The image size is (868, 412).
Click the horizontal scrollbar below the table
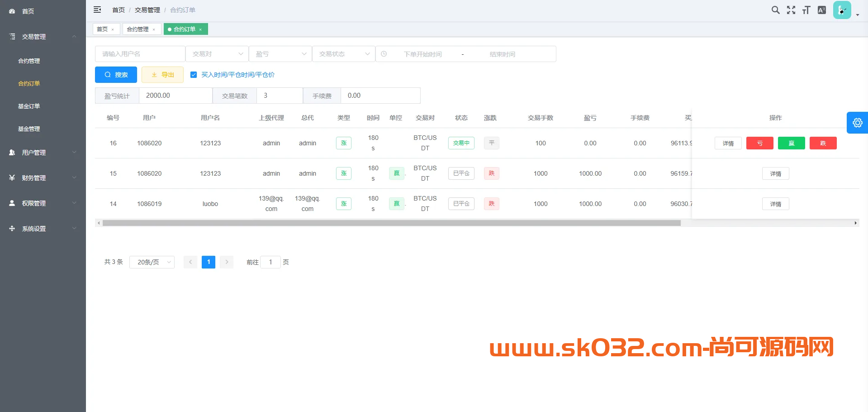[x=389, y=223]
